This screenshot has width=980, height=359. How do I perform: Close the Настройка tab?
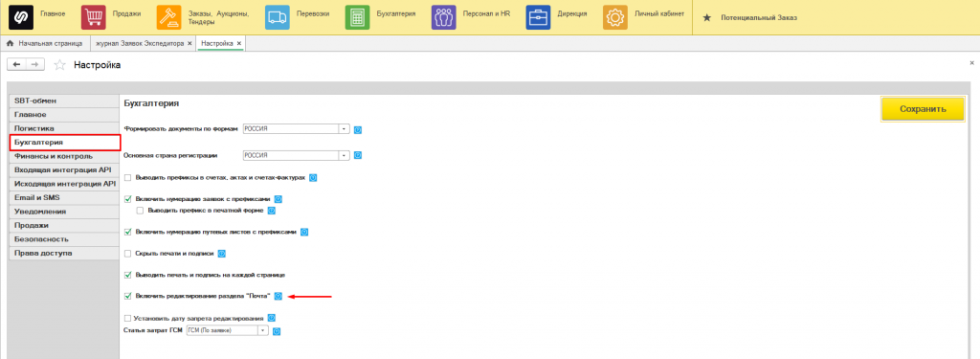click(x=238, y=44)
